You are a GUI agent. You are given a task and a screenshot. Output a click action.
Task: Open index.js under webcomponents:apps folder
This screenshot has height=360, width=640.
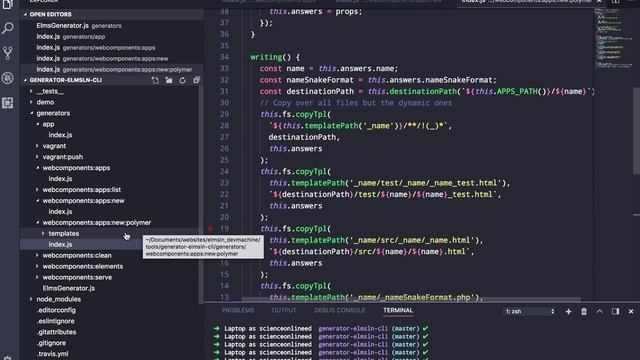(60, 178)
